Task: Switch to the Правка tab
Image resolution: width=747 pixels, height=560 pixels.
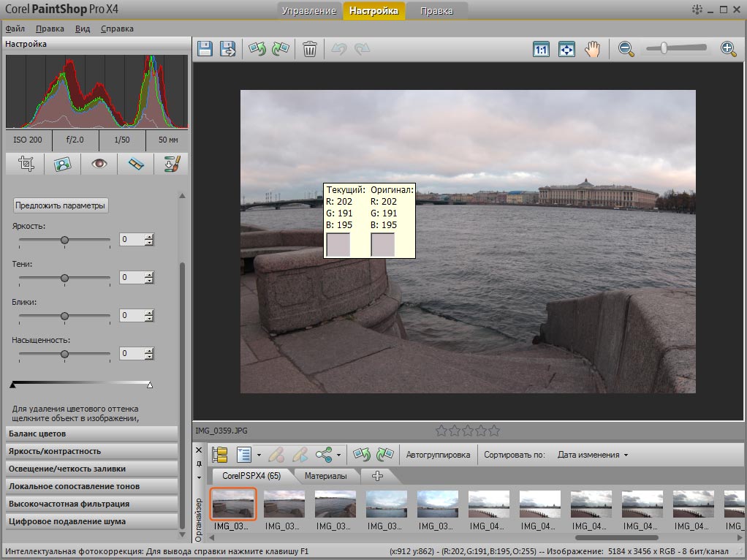Action: (x=437, y=11)
